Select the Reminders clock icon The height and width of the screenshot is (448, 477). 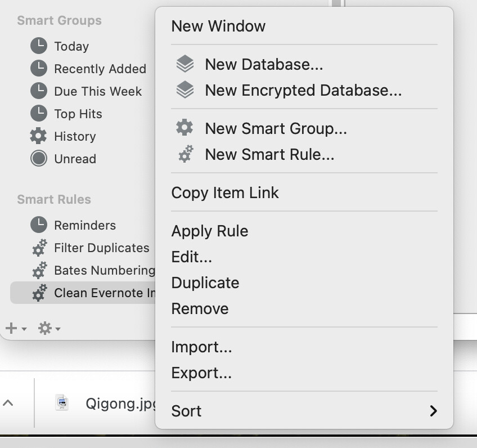click(38, 225)
